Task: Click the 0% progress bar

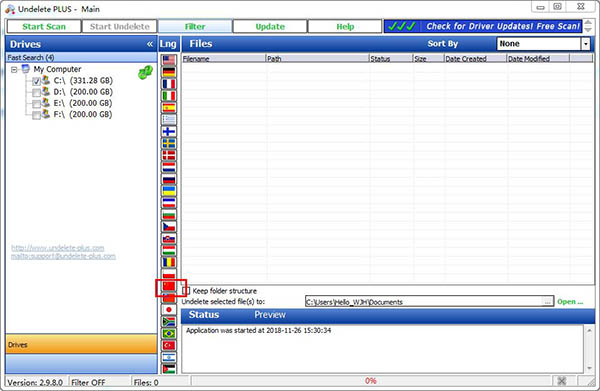Action: pos(370,381)
